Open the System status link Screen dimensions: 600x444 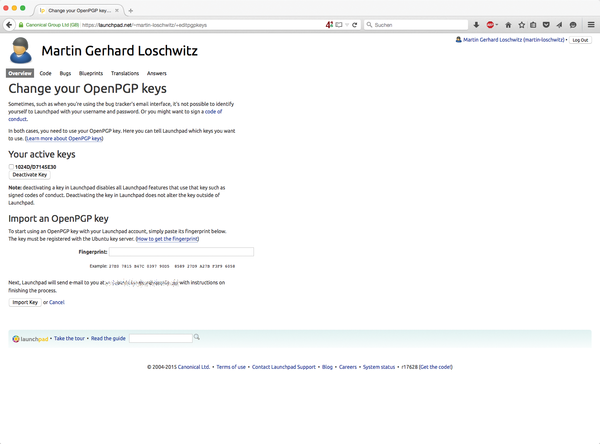(x=379, y=367)
